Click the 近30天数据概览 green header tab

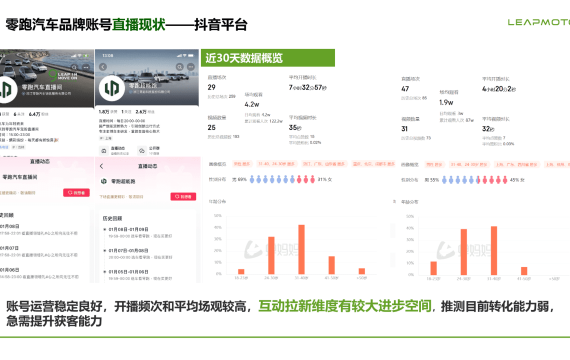tap(268, 58)
